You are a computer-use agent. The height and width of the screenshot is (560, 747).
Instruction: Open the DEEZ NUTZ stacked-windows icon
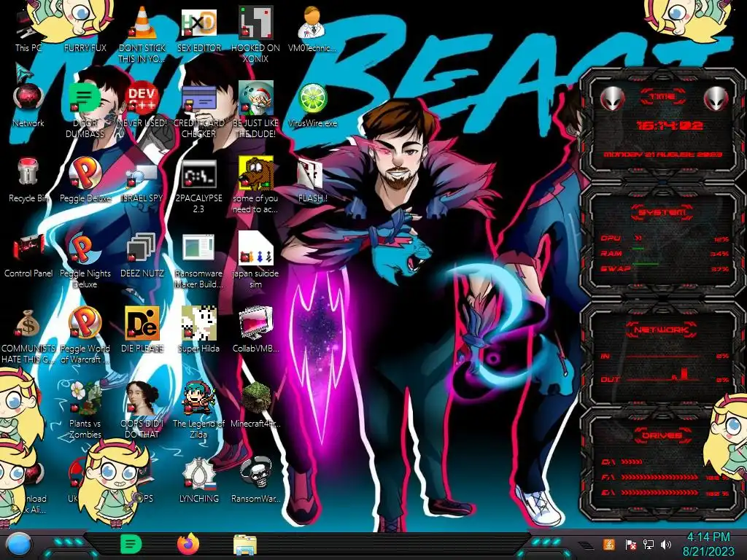click(142, 255)
